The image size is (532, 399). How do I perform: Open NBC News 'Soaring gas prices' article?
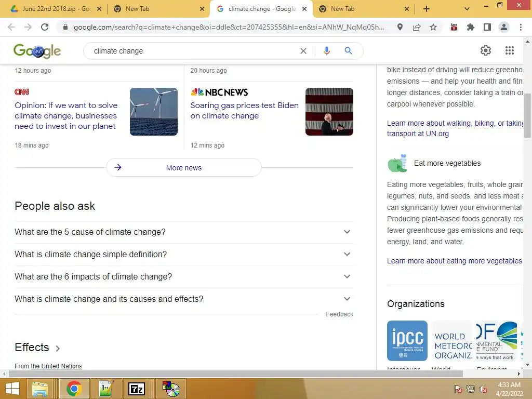pyautogui.click(x=244, y=111)
